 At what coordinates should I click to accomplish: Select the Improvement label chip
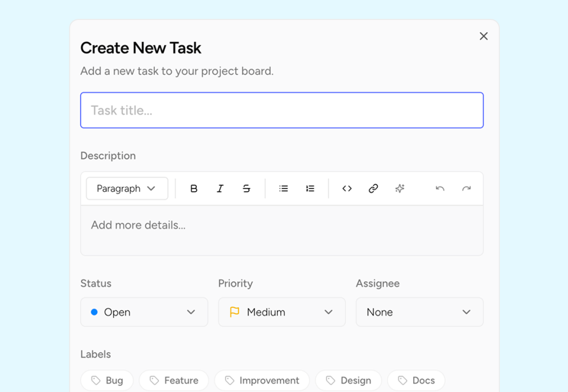[x=262, y=380]
